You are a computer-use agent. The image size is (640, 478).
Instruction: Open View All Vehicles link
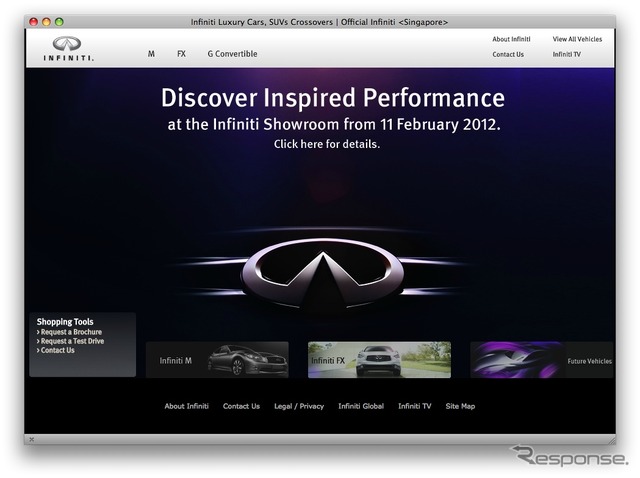577,39
